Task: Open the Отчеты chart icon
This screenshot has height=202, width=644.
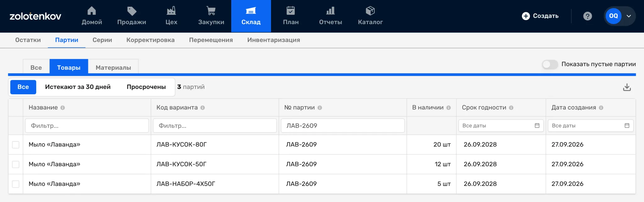Action: pyautogui.click(x=330, y=11)
